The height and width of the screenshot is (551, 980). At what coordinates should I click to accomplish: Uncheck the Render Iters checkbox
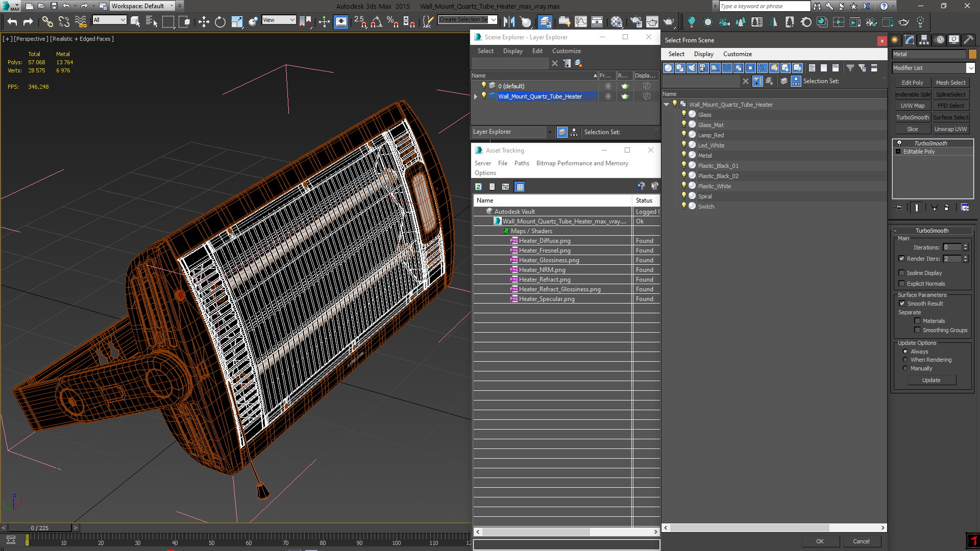tap(901, 259)
